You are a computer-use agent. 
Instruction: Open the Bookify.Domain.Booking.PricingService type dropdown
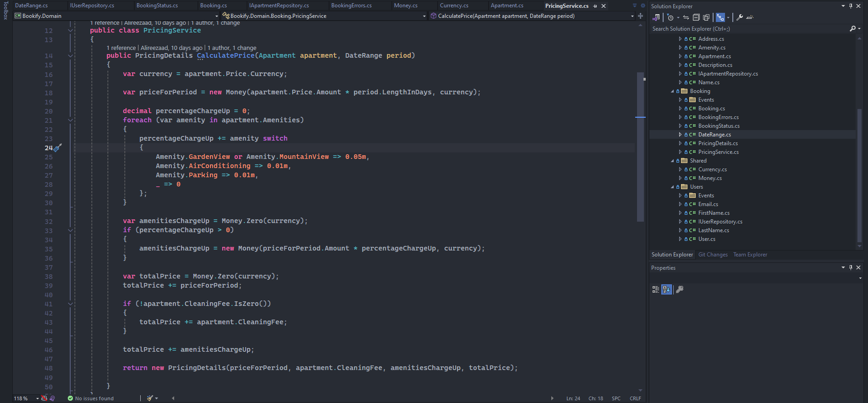[x=424, y=16]
